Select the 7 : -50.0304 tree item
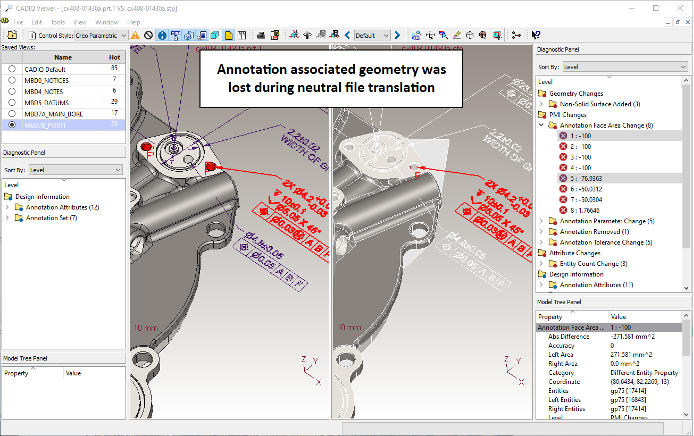The height and width of the screenshot is (436, 694). pyautogui.click(x=586, y=199)
